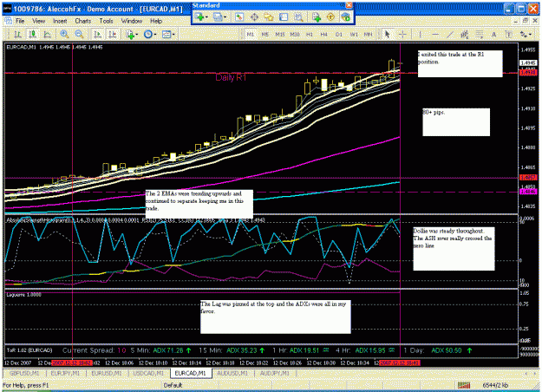Draw a vertical line tool
Image resolution: width=542 pixels, height=392 pixels.
(x=420, y=34)
